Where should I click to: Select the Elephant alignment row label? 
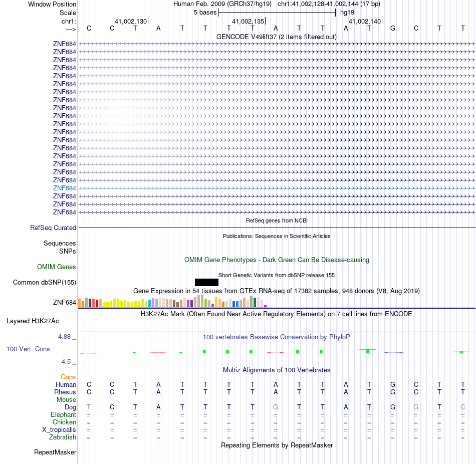[63, 414]
